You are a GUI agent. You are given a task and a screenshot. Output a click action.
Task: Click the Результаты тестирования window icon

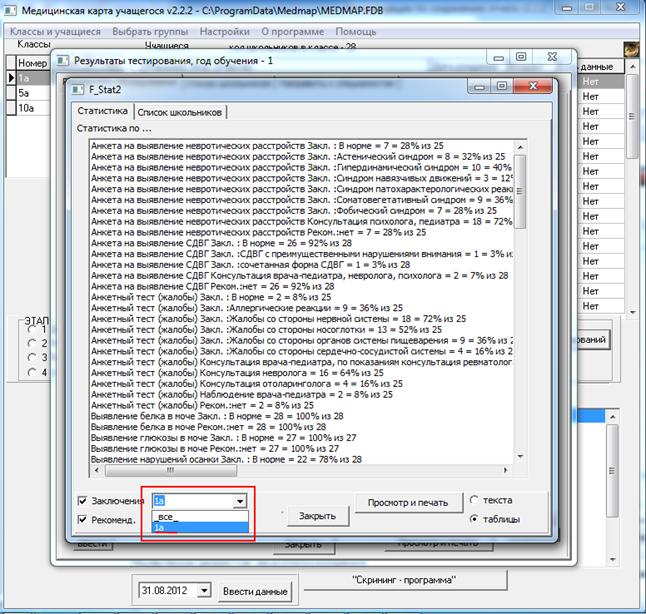[x=63, y=61]
